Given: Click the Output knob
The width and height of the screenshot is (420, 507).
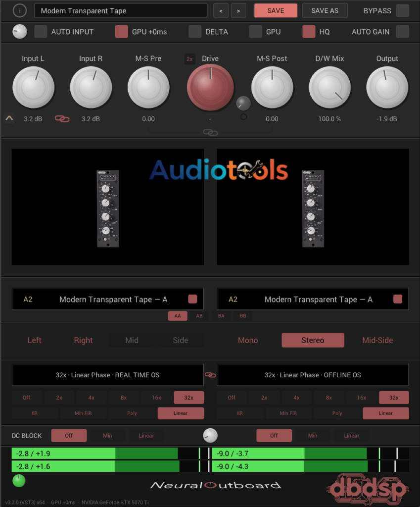Looking at the screenshot, I should point(387,87).
